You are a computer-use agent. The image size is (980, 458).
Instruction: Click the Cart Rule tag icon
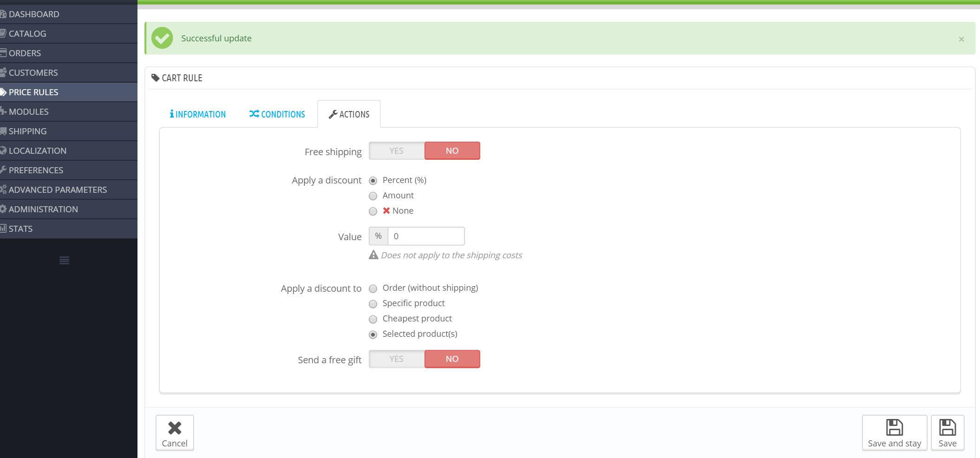point(156,78)
